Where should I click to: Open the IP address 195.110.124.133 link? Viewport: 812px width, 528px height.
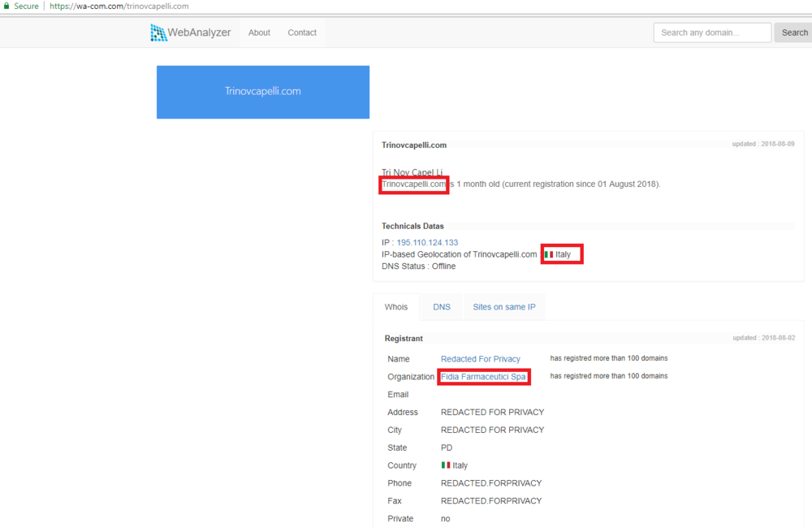pyautogui.click(x=427, y=243)
